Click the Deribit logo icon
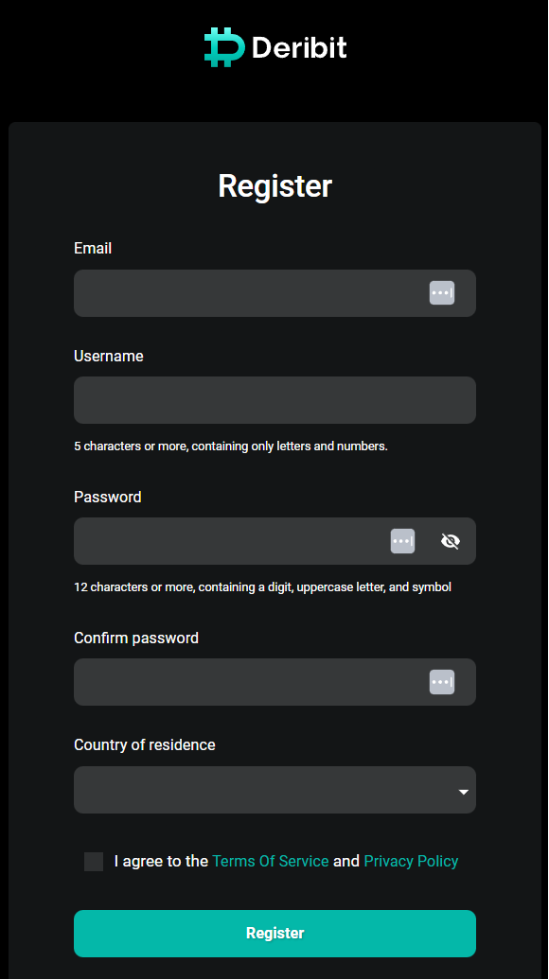Screen dimensions: 549x980 pos(223,47)
